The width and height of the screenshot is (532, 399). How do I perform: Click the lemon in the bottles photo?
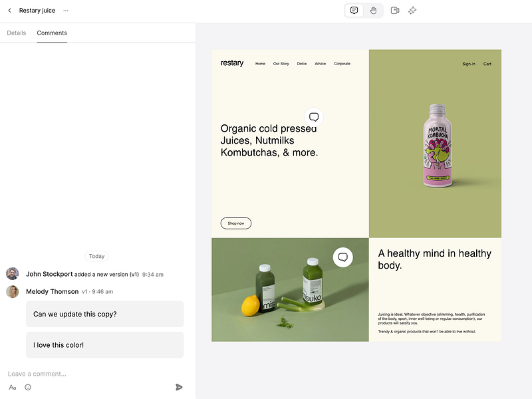coord(251,306)
